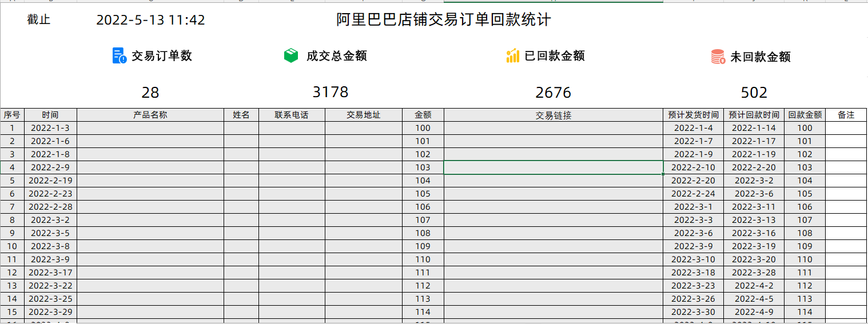
Task: Select the 金额 column cell showing 100
Action: tap(423, 128)
